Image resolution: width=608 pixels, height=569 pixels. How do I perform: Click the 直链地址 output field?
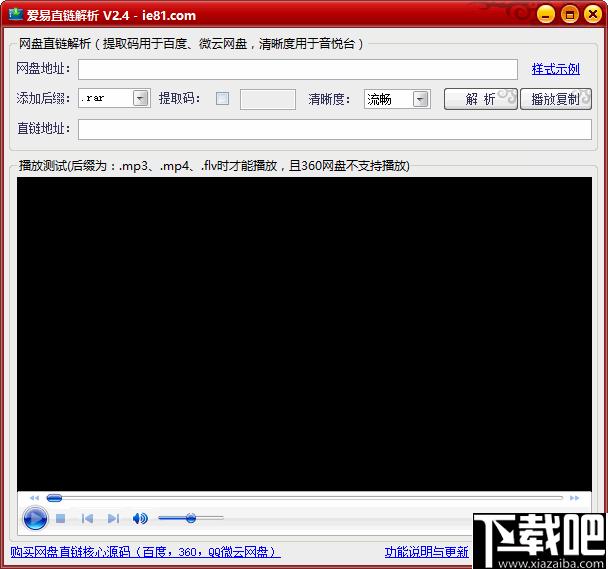[x=335, y=129]
